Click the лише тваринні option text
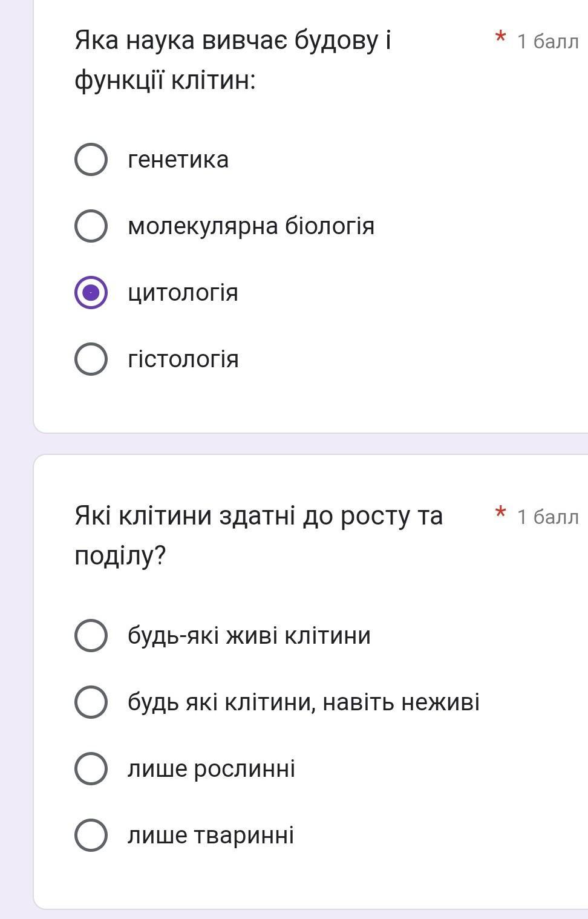588x919 pixels. pyautogui.click(x=211, y=836)
